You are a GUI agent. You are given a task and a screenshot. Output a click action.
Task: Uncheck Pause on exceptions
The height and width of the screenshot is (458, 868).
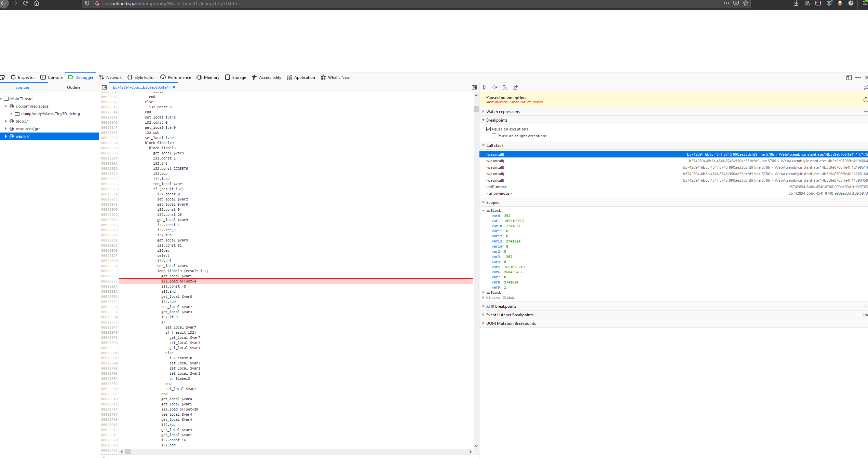coord(489,129)
